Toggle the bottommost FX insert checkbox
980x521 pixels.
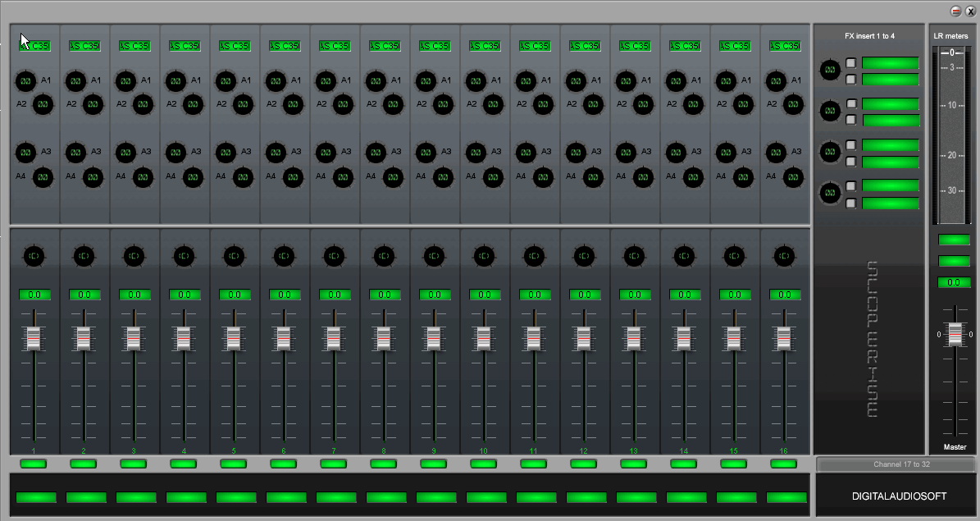click(851, 203)
